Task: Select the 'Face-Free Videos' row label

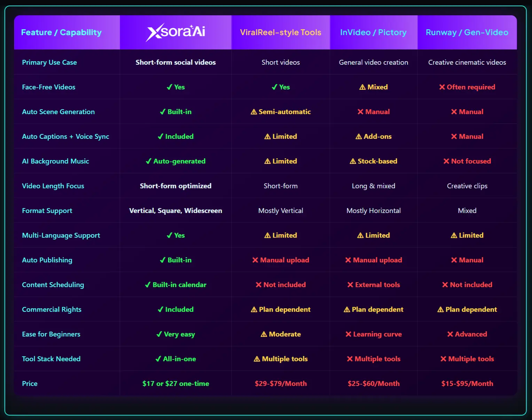Action: (49, 87)
